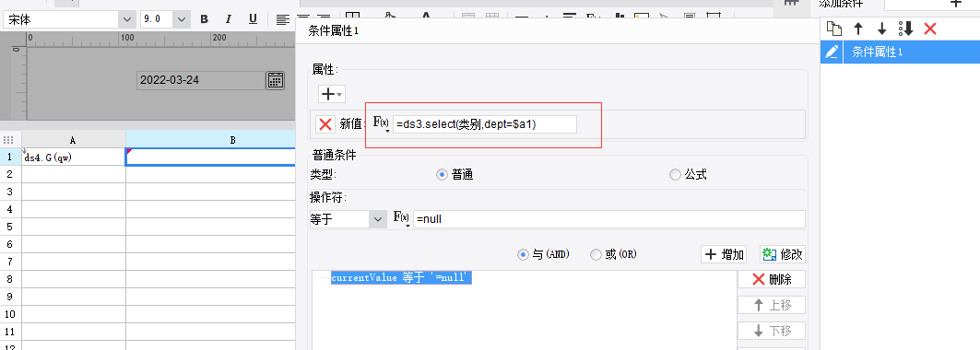Click the select-all corner of the grid
Viewport: 980px width, 350px height.
coord(8,140)
